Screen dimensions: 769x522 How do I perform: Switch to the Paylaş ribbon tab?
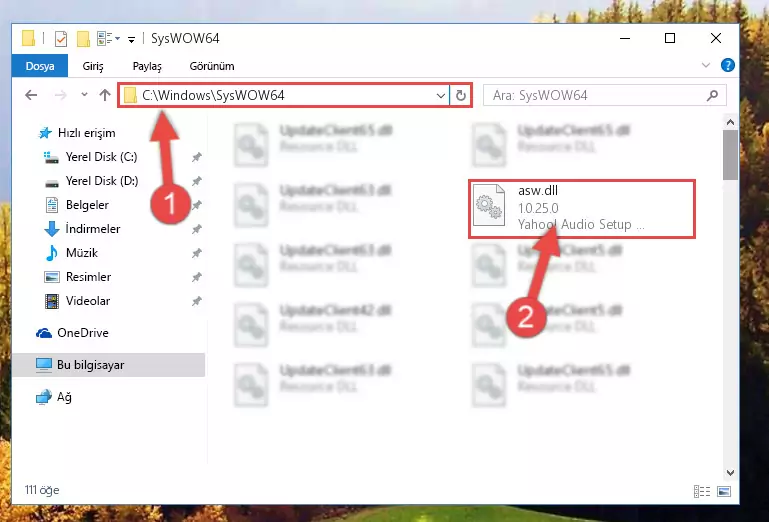[x=147, y=66]
